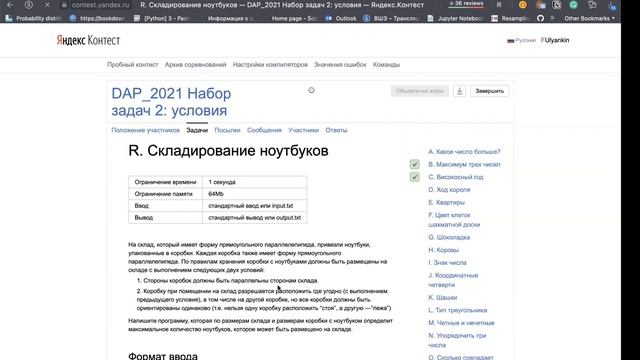Open problem K. Шашки
Image resolution: width=640 pixels, height=360 pixels.
pyautogui.click(x=442, y=297)
